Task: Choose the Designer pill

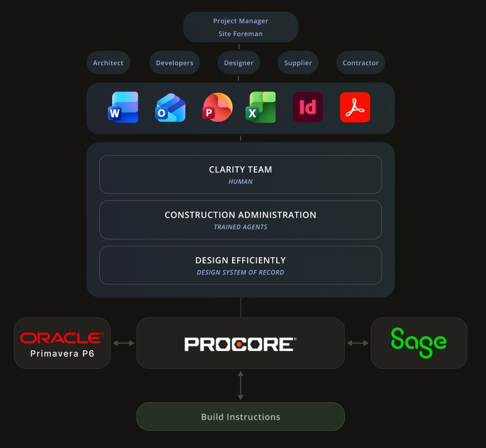Action: point(239,62)
